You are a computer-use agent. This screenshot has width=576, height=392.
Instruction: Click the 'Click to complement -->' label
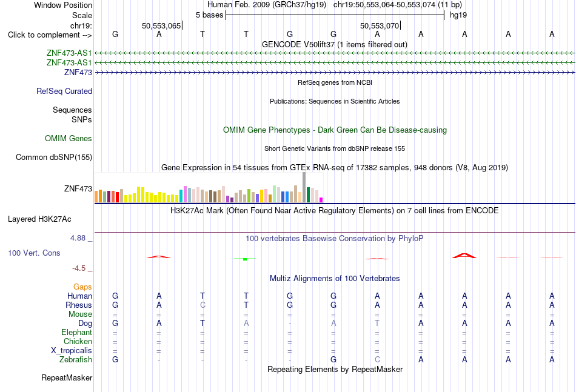pos(50,35)
